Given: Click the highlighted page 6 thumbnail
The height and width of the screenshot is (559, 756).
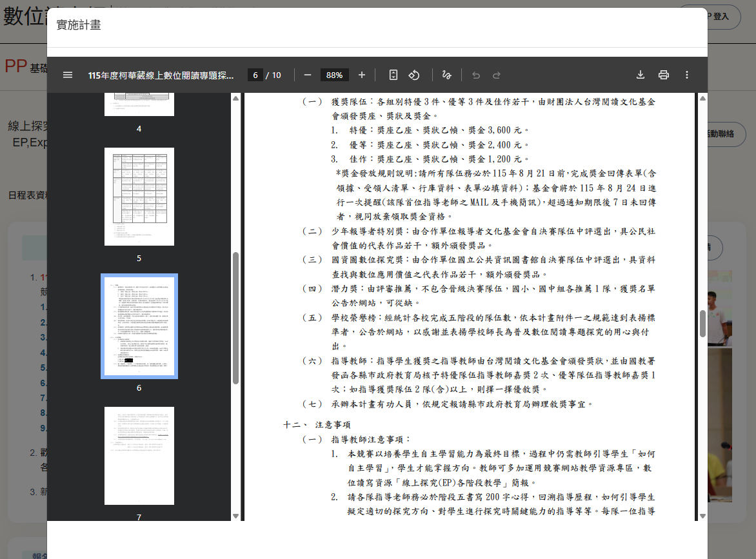Looking at the screenshot, I should pyautogui.click(x=139, y=326).
